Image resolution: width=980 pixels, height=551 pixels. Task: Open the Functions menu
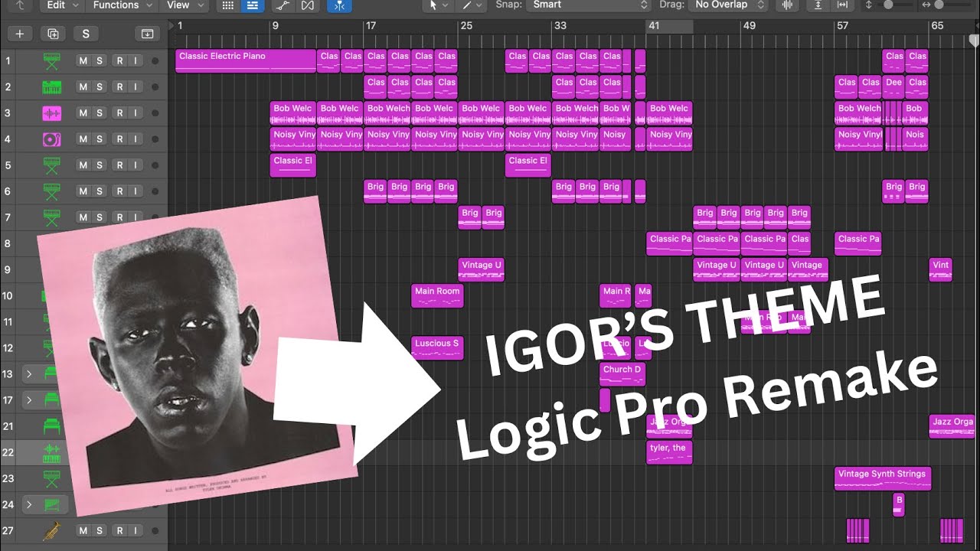(121, 5)
